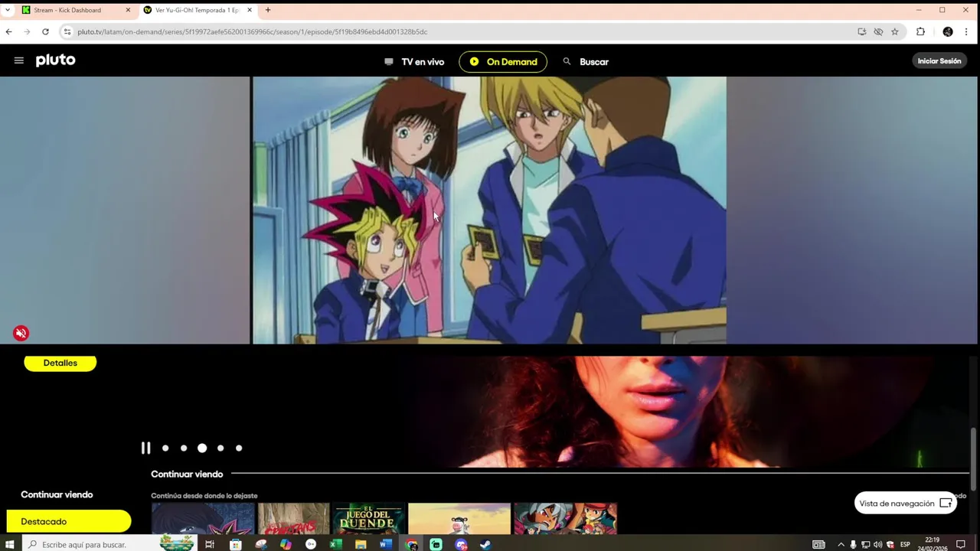Open Word from taskbar
Image resolution: width=980 pixels, height=551 pixels.
386,544
